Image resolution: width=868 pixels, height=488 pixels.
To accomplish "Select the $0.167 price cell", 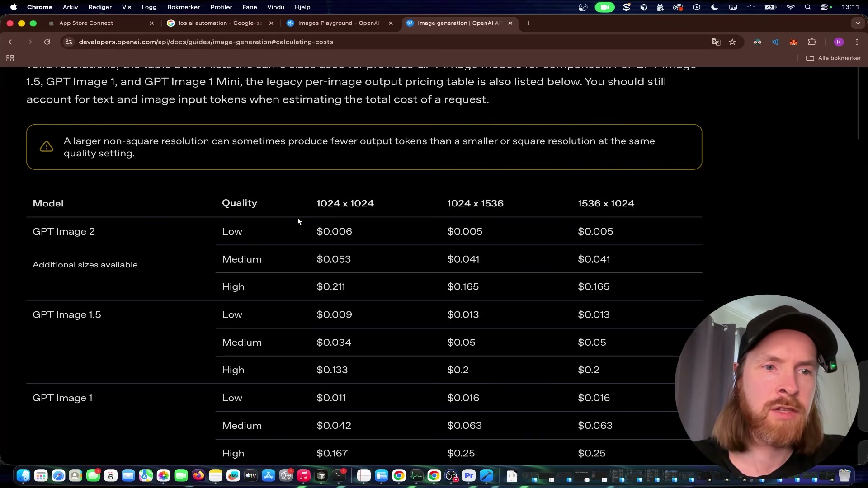I will tap(332, 453).
